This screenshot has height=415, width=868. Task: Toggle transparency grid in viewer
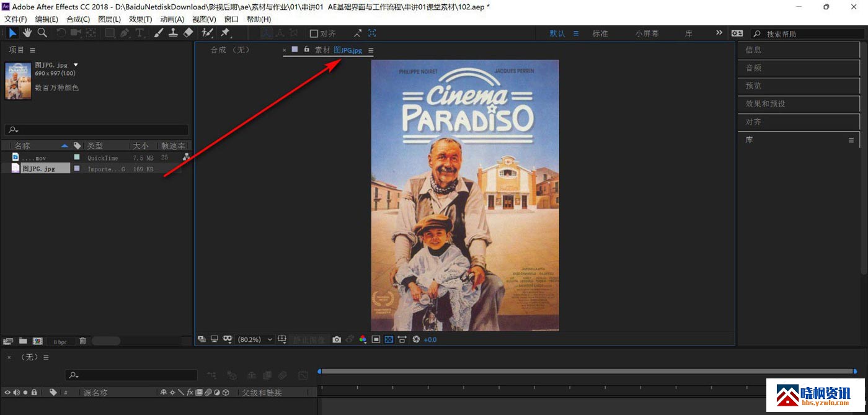[x=389, y=339]
